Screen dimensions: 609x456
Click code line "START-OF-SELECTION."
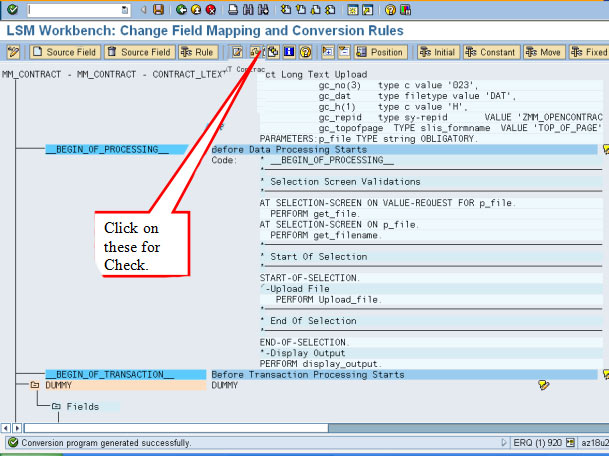[310, 278]
